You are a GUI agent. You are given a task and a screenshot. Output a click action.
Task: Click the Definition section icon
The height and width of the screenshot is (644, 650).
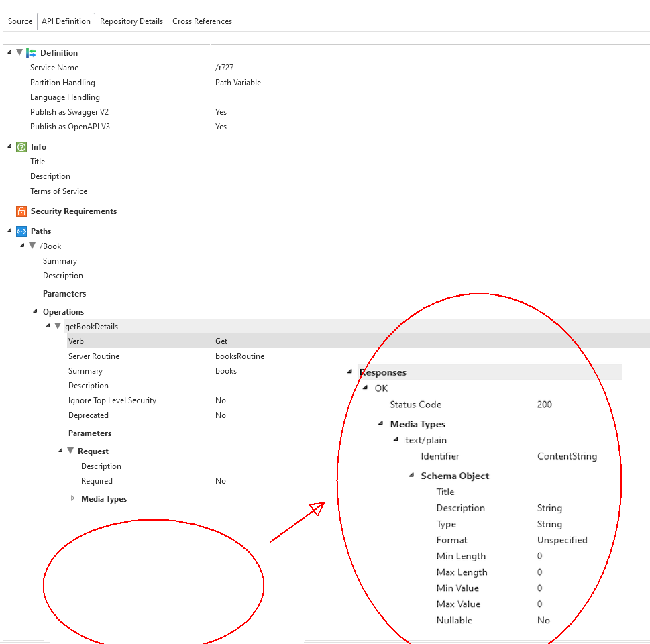[x=31, y=53]
